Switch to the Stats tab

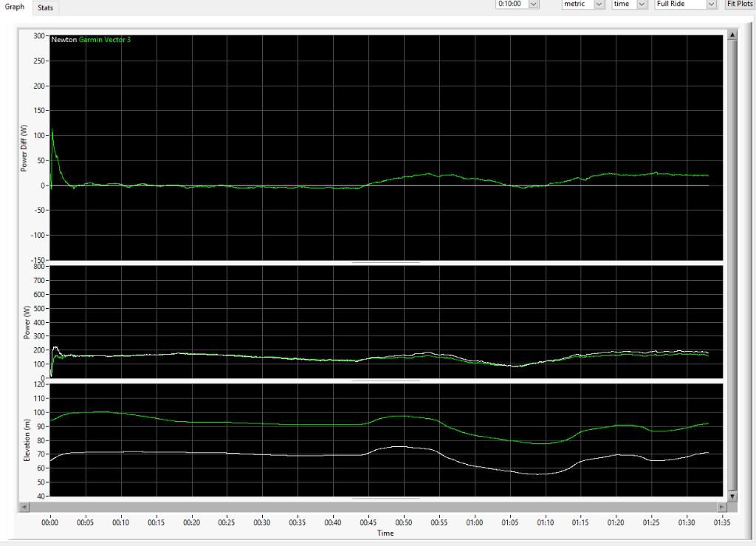(x=45, y=7)
